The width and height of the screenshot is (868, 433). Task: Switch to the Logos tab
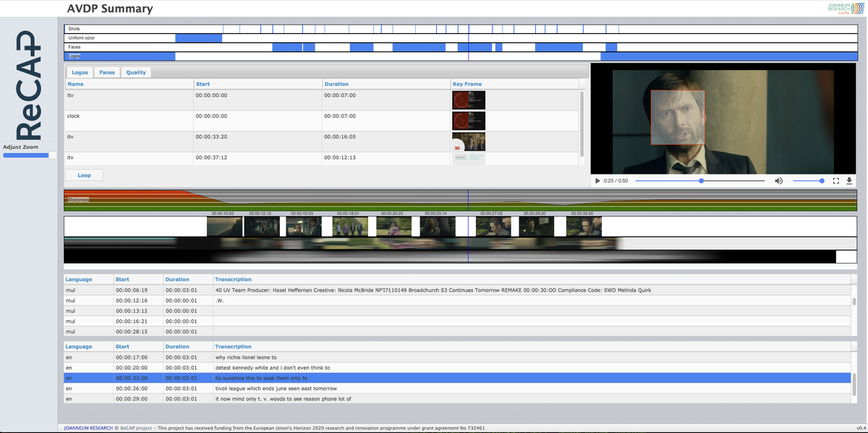click(80, 72)
